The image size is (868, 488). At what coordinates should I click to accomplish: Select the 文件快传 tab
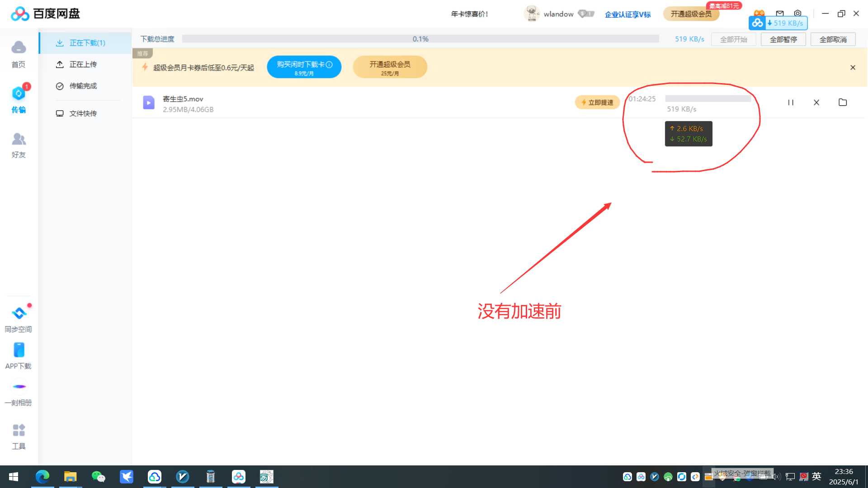click(85, 113)
